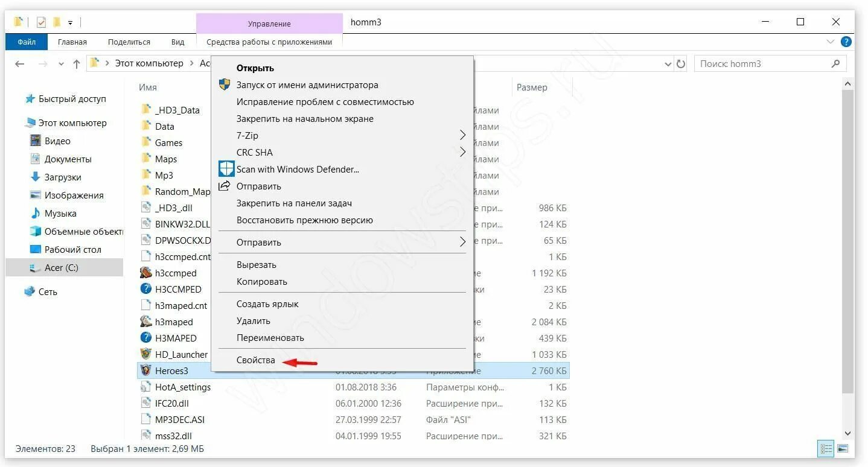Click the back navigation arrow

tap(20, 63)
